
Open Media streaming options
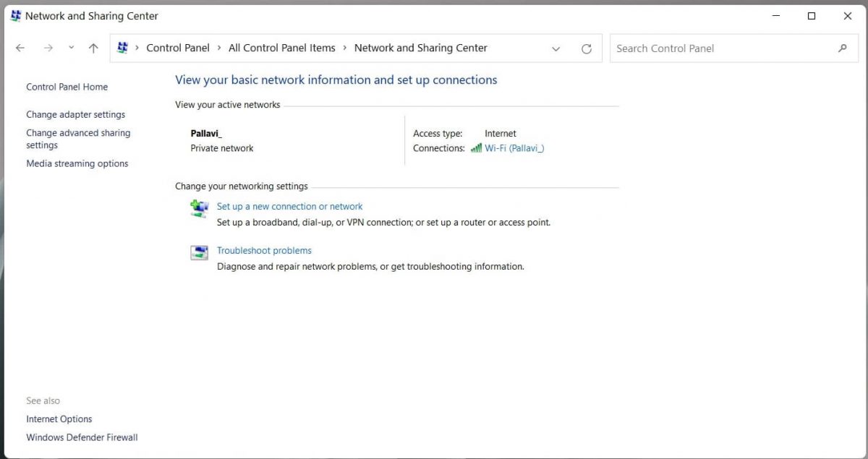pyautogui.click(x=77, y=163)
